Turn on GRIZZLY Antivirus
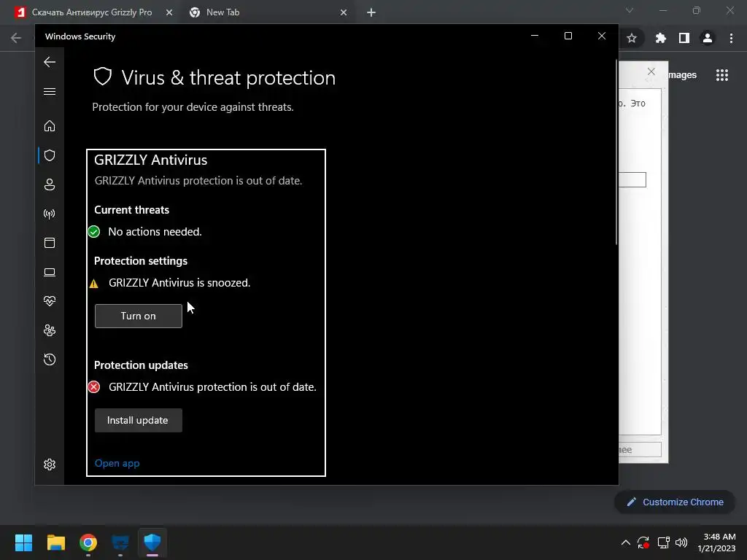The image size is (747, 560). tap(138, 316)
